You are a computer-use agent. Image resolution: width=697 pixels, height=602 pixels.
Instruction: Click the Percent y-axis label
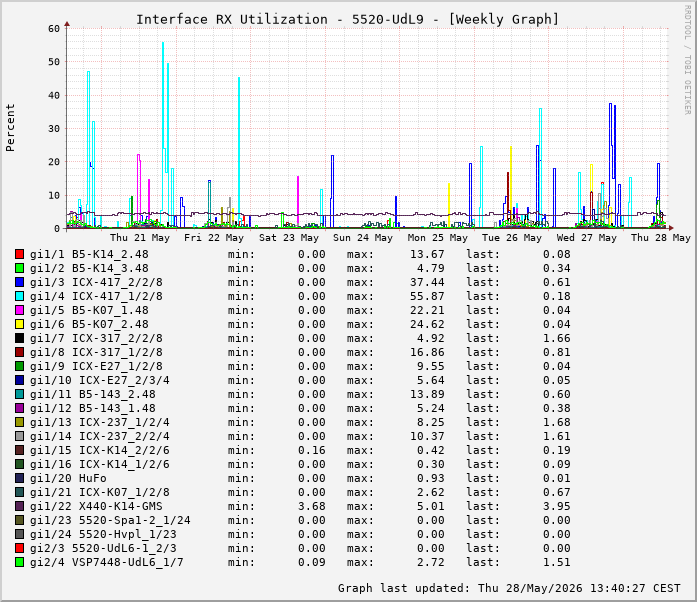(10, 128)
